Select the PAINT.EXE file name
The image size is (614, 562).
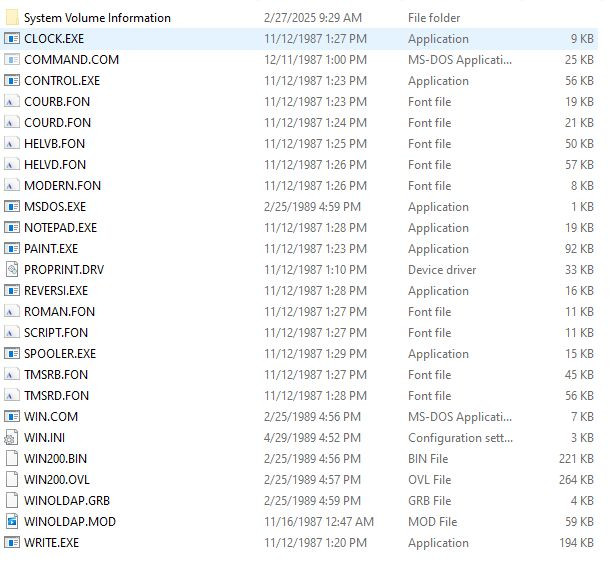tap(51, 249)
